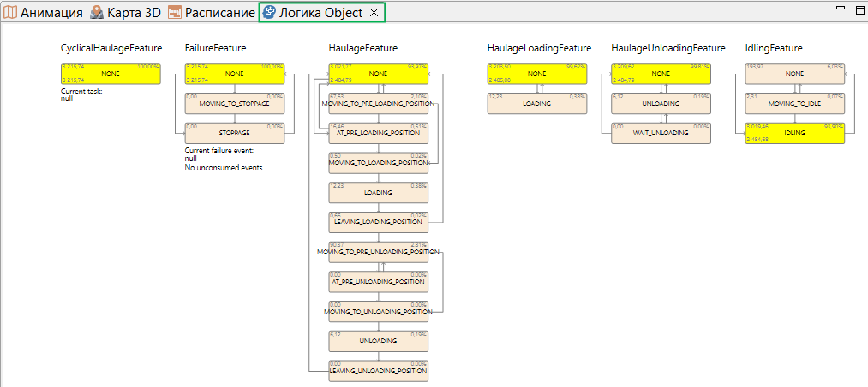
Task: Select NONE state under FailureFeature
Action: click(x=234, y=74)
